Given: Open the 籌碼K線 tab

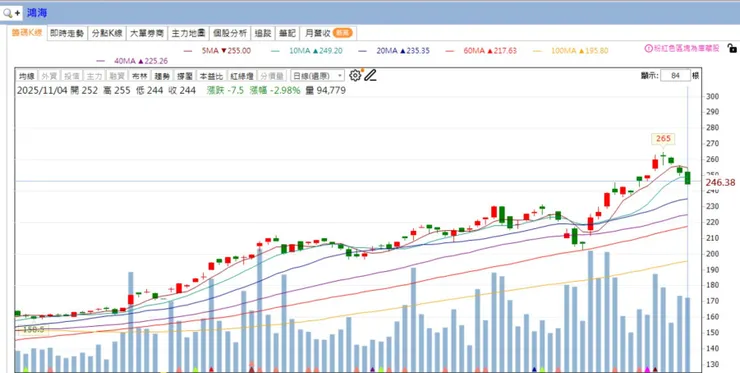Looking at the screenshot, I should point(27,33).
